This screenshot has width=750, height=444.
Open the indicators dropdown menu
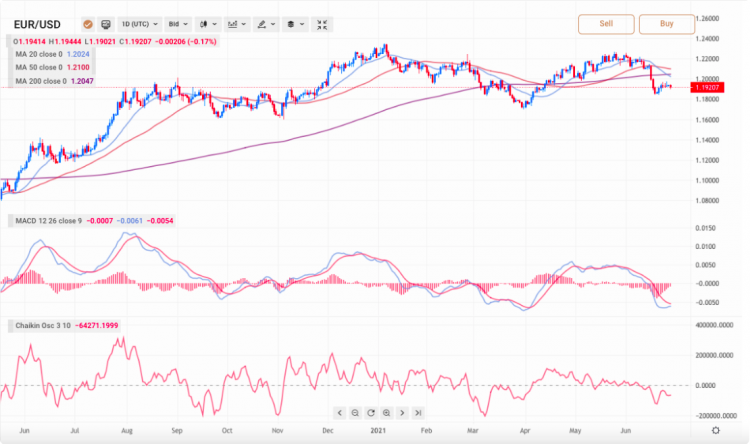point(237,22)
